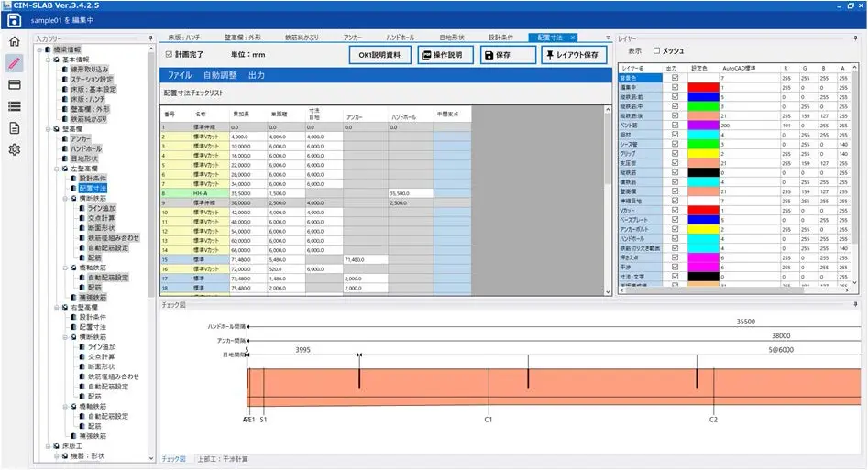Click the card panel sidebar icon
This screenshot has width=868, height=470.
pos(15,84)
